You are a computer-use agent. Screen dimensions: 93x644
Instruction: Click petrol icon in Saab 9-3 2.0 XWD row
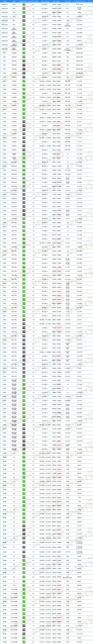click(24, 490)
